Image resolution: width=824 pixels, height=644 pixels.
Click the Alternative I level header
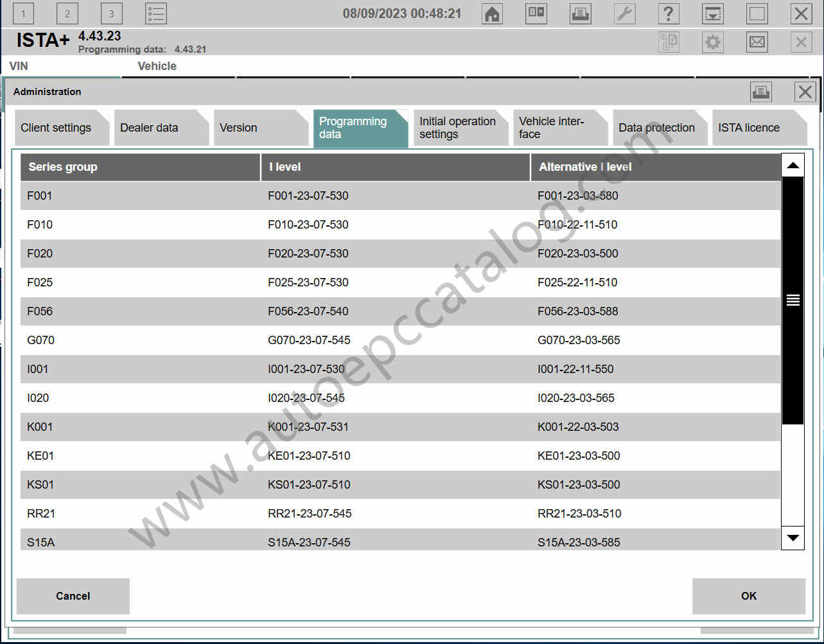[656, 167]
